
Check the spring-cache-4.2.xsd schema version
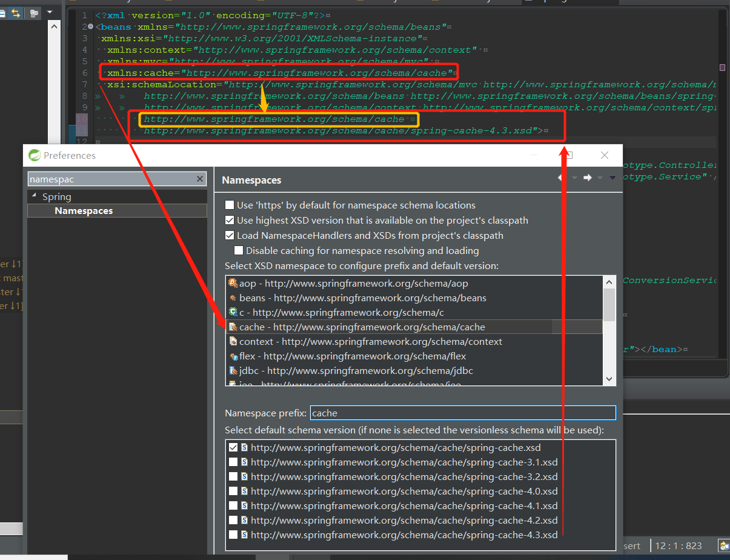coord(233,520)
